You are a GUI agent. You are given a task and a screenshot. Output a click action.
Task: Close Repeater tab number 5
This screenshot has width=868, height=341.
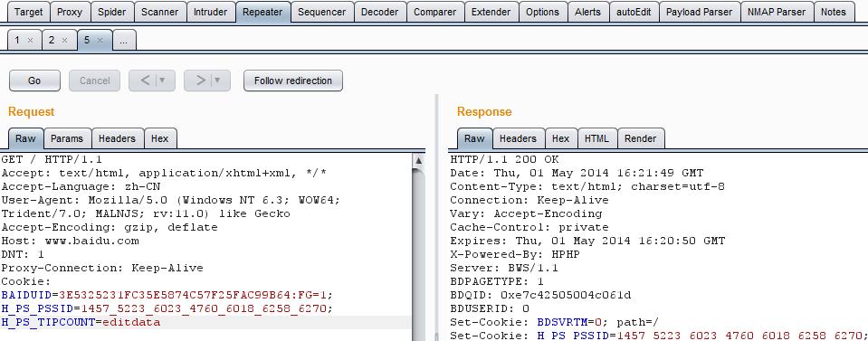[x=100, y=40]
